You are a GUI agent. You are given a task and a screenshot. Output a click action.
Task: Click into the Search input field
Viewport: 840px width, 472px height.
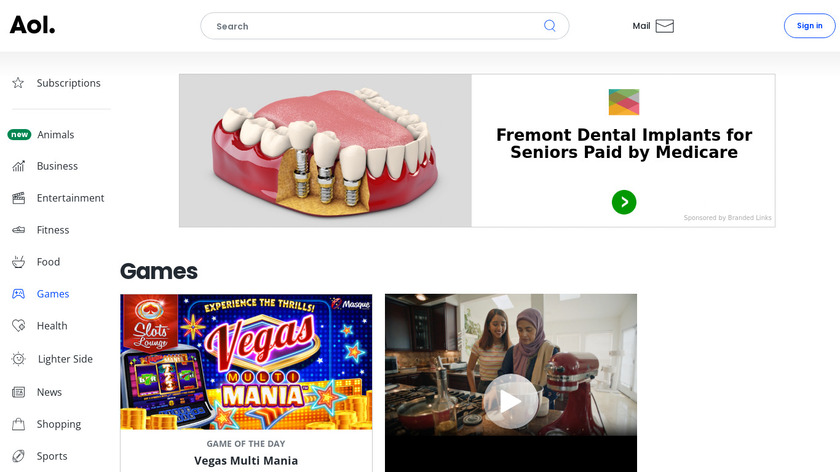coord(370,26)
